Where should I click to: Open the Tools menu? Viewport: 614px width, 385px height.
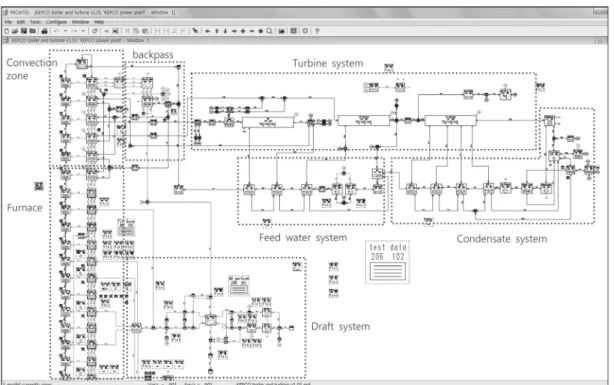pyautogui.click(x=35, y=22)
